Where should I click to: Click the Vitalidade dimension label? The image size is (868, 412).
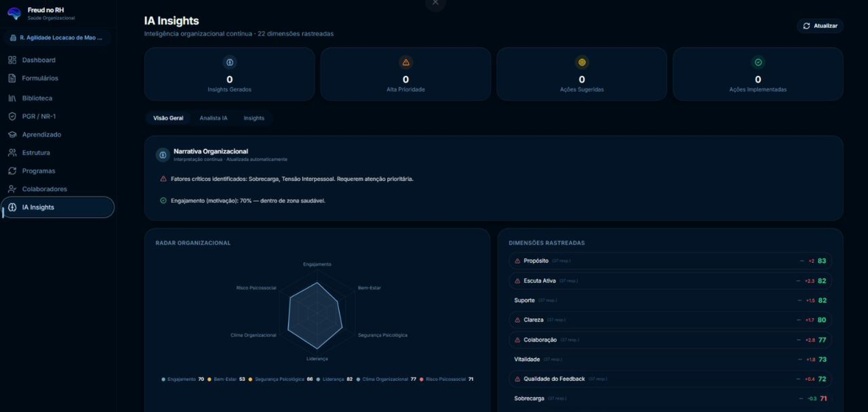(527, 359)
